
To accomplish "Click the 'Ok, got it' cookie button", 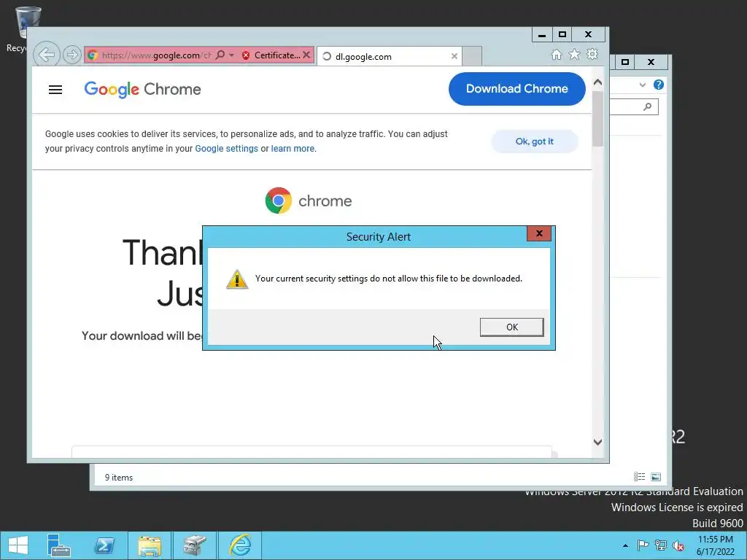I will (x=535, y=141).
